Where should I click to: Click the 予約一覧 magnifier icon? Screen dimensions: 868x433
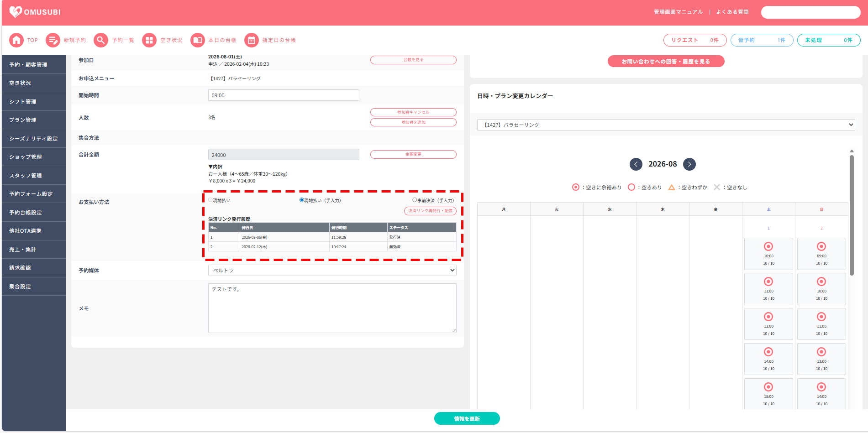coord(101,40)
